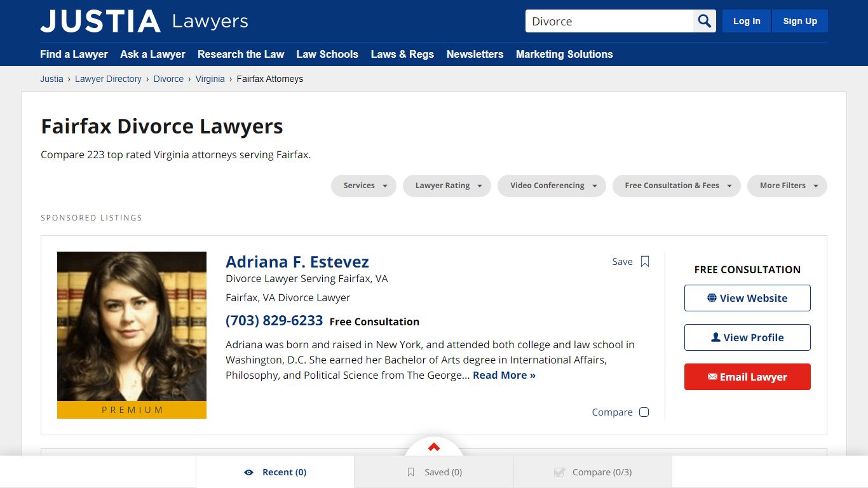
Task: Open the Recent (0) tab
Action: (275, 472)
